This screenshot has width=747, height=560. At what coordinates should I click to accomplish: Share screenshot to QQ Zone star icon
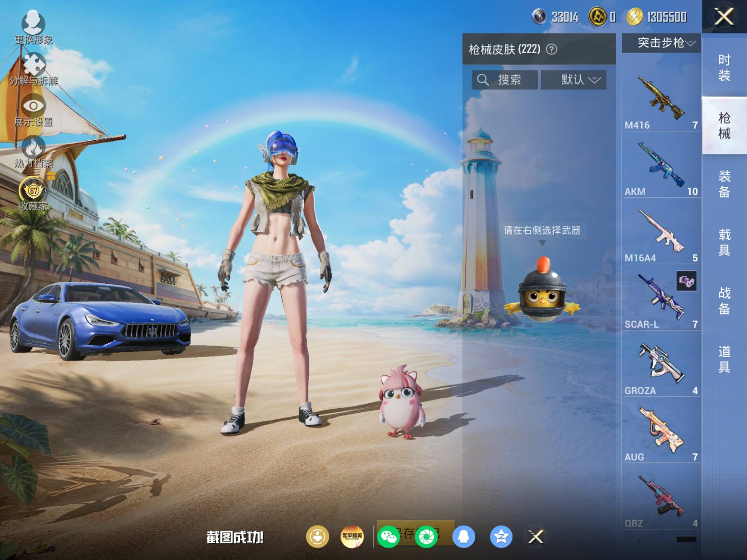click(x=501, y=537)
